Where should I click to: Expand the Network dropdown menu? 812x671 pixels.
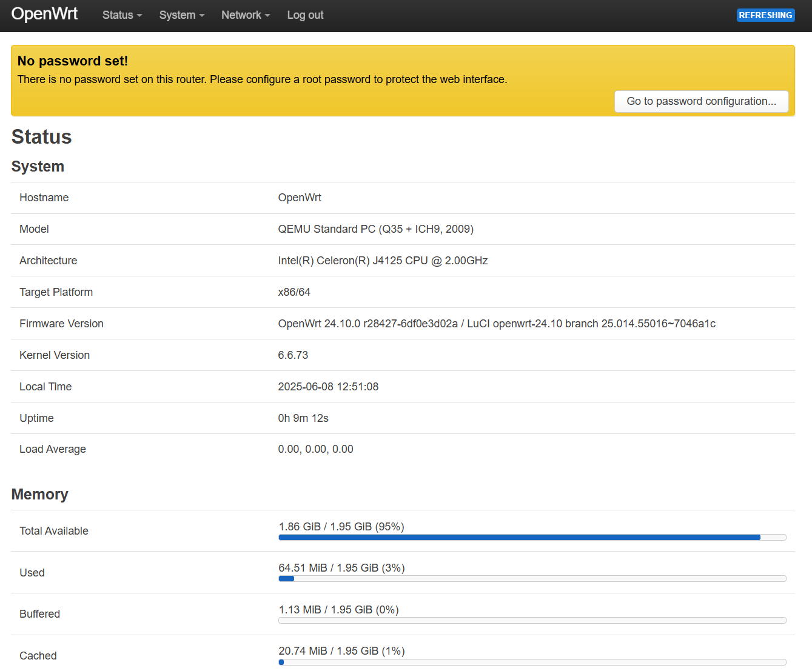point(246,15)
